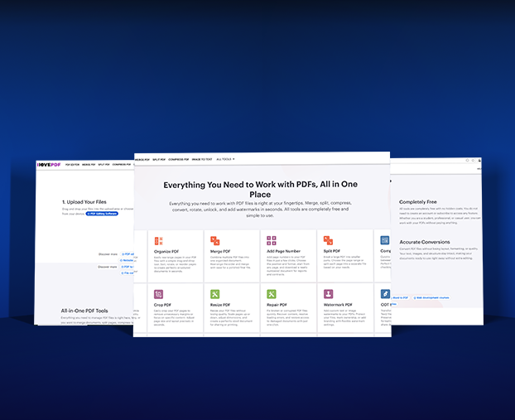
Task: Click the blue ODT tool icon
Action: [x=385, y=294]
